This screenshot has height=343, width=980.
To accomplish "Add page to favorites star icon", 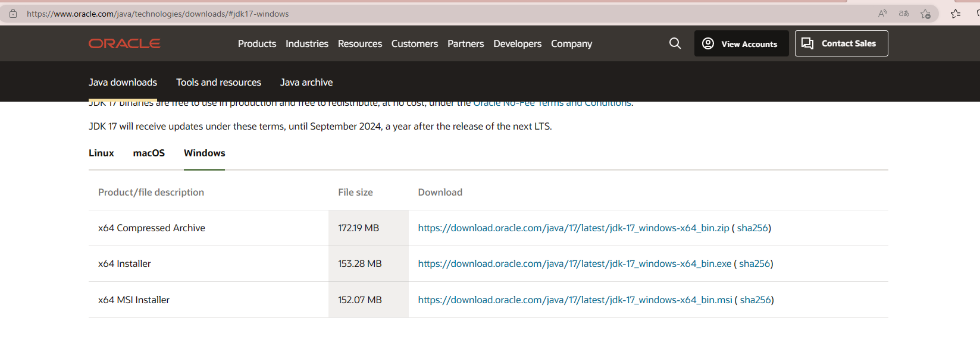I will click(x=925, y=13).
